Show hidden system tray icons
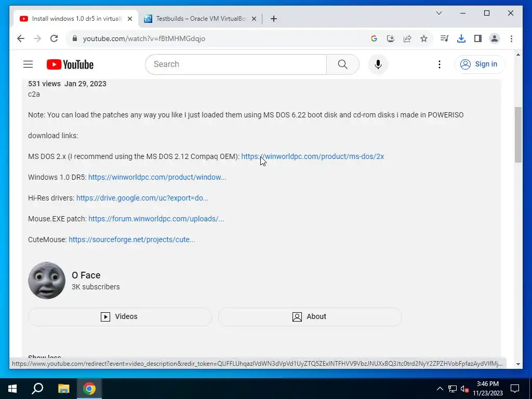The height and width of the screenshot is (399, 532). (x=440, y=389)
